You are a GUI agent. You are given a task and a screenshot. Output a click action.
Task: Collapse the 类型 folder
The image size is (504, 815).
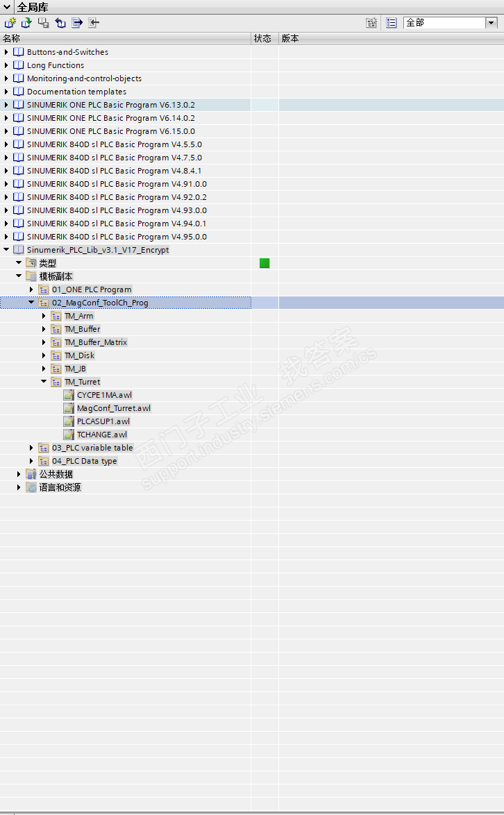tap(19, 262)
